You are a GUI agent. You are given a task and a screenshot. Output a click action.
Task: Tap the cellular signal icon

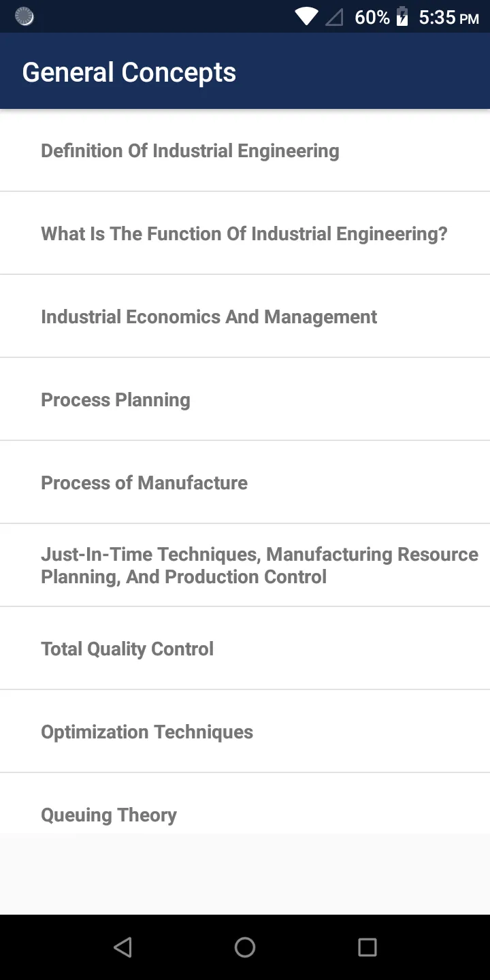(x=334, y=17)
